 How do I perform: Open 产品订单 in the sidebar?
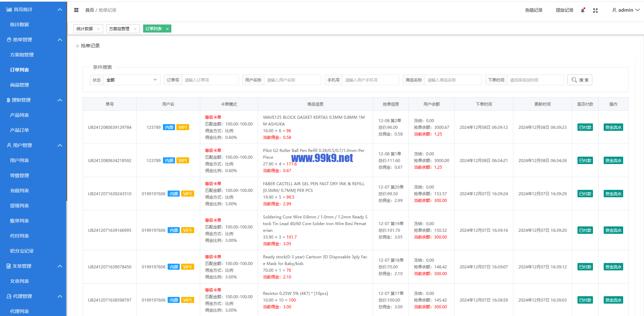point(19,130)
